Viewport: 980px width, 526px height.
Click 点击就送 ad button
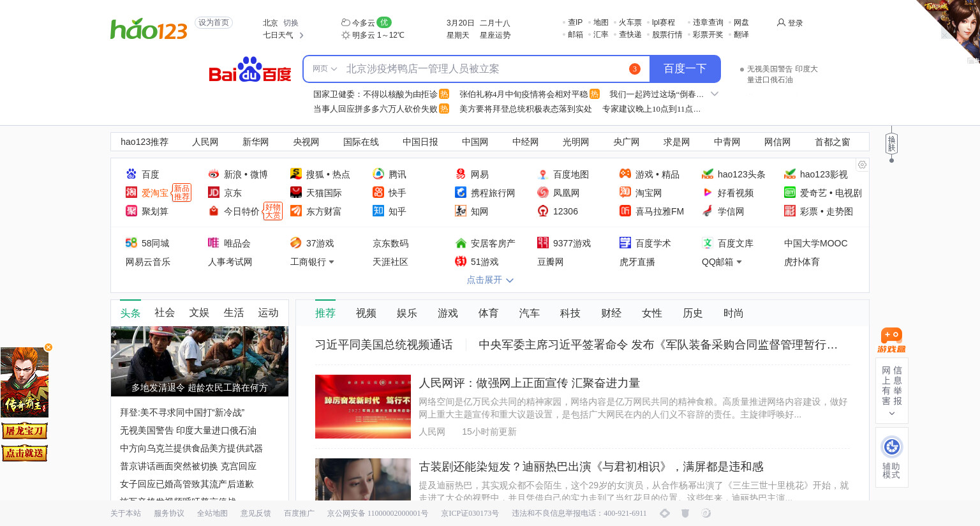(x=24, y=453)
